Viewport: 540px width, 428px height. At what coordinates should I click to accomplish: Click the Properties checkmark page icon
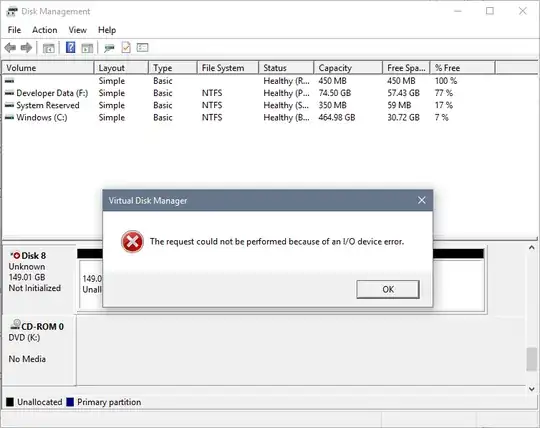click(x=126, y=48)
